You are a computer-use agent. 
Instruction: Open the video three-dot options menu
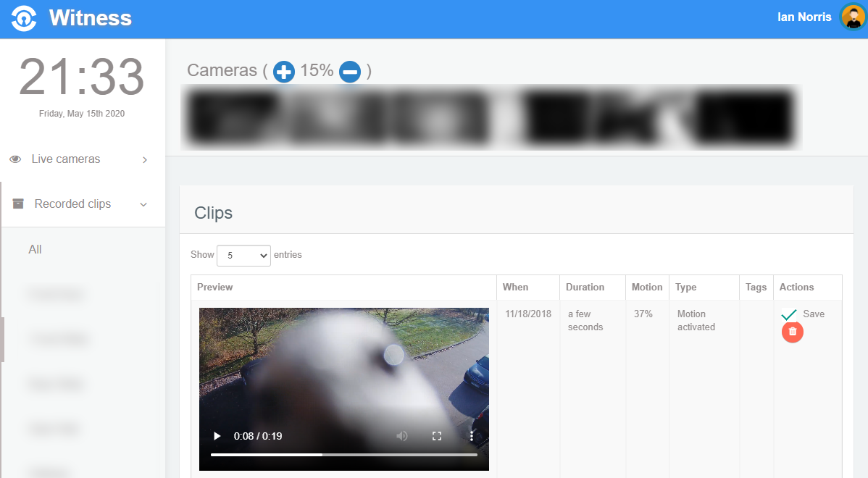click(472, 436)
